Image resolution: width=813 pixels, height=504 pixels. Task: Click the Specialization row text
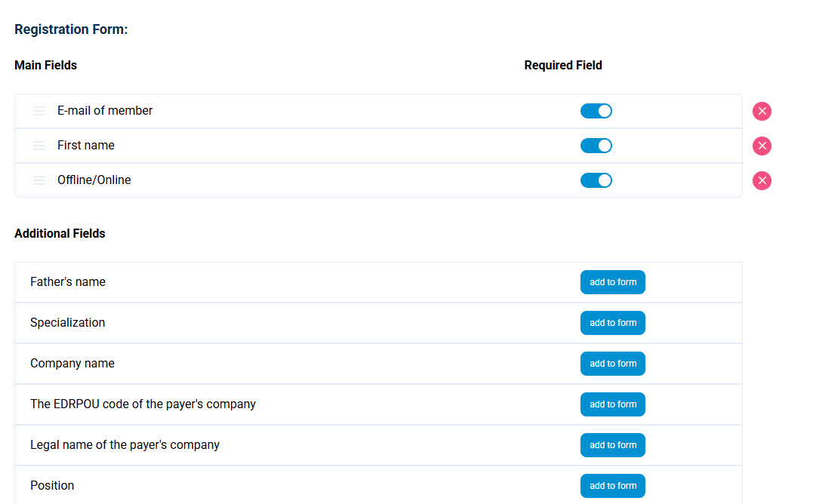pos(68,323)
